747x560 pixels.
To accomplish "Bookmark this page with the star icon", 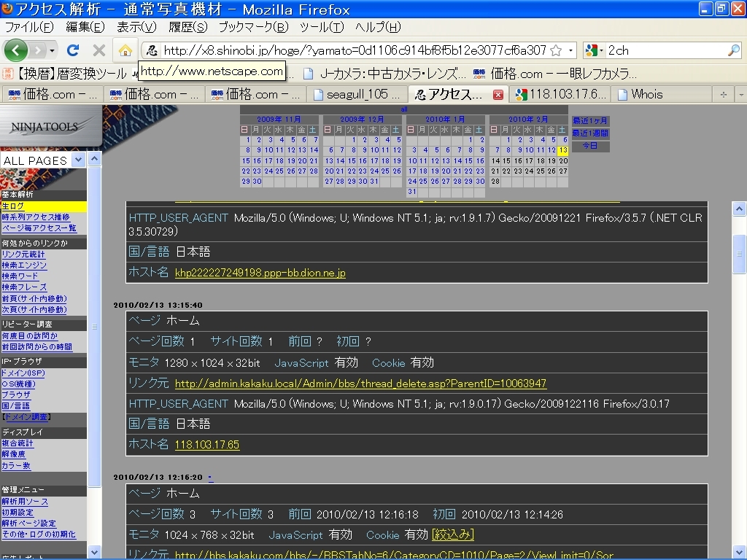I will (556, 50).
